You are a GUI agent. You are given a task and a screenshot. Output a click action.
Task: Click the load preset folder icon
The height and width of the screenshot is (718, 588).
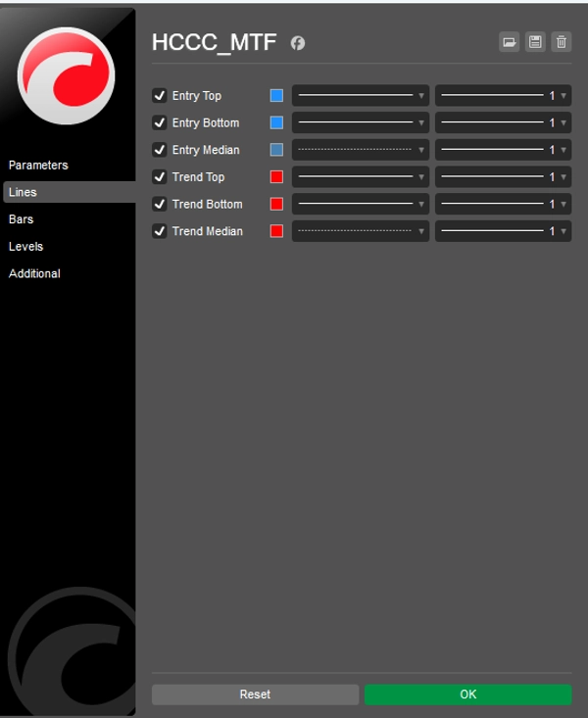tap(510, 42)
